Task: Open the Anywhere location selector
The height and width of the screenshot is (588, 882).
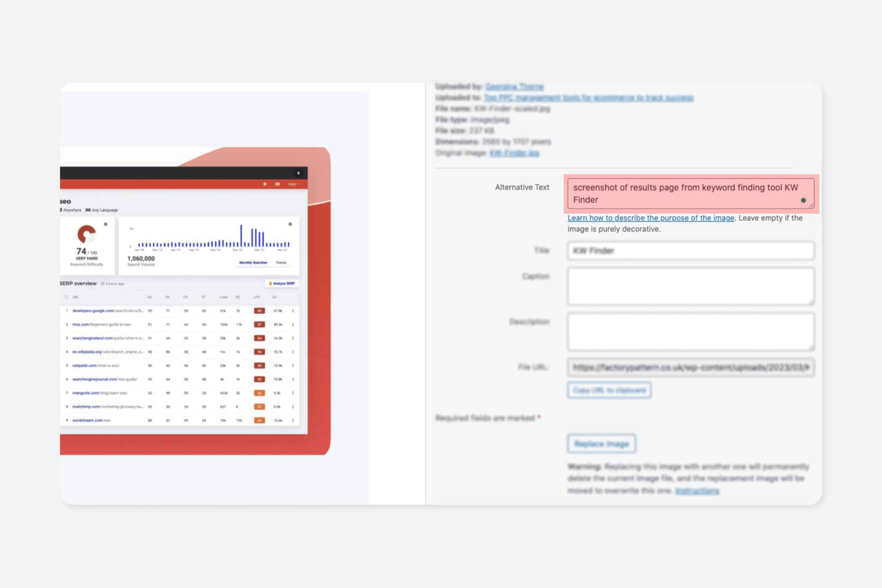Action: click(x=71, y=210)
